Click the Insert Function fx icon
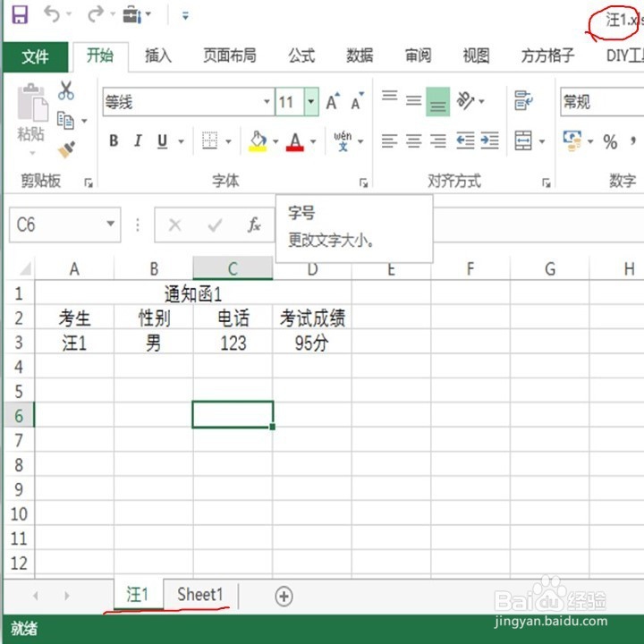This screenshot has height=644, width=644. 254,225
